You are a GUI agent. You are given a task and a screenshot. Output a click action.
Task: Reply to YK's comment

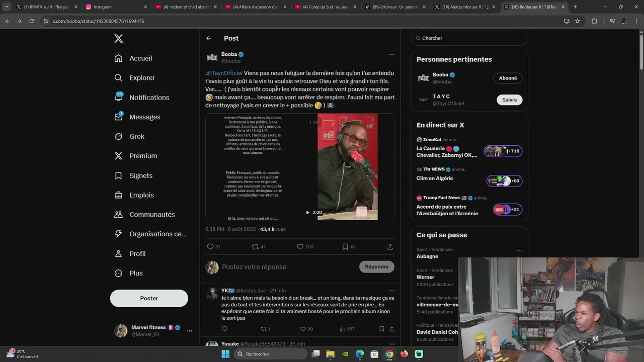click(x=224, y=329)
